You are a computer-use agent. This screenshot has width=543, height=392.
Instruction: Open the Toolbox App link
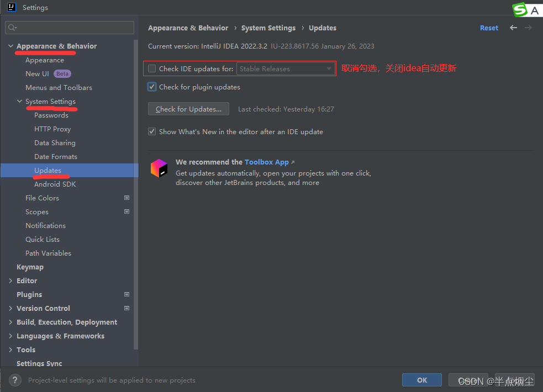pyautogui.click(x=267, y=162)
